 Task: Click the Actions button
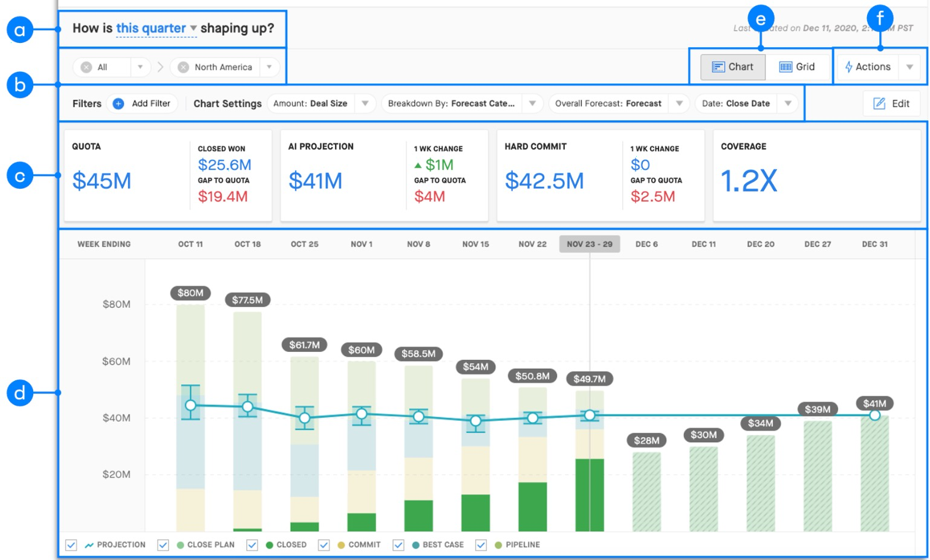(868, 67)
